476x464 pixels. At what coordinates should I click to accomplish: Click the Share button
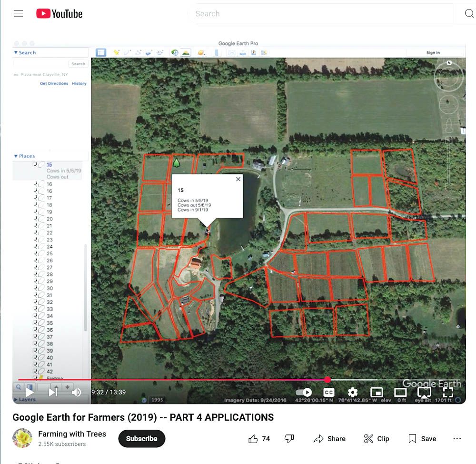pos(329,439)
